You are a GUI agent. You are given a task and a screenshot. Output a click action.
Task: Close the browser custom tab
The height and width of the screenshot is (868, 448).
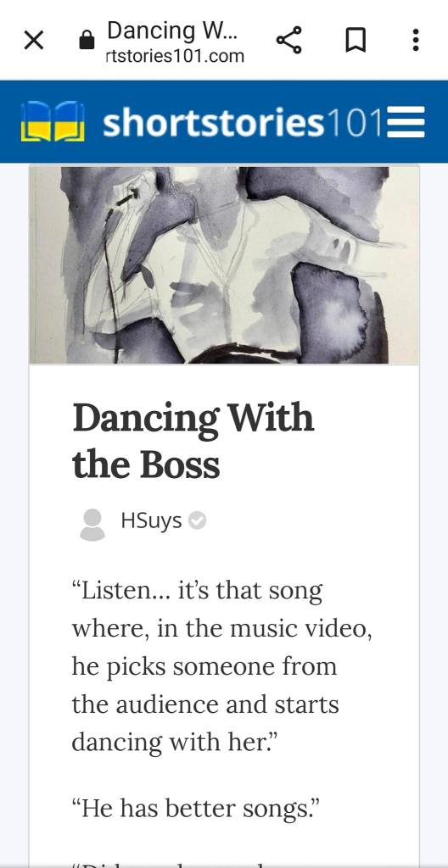click(34, 41)
